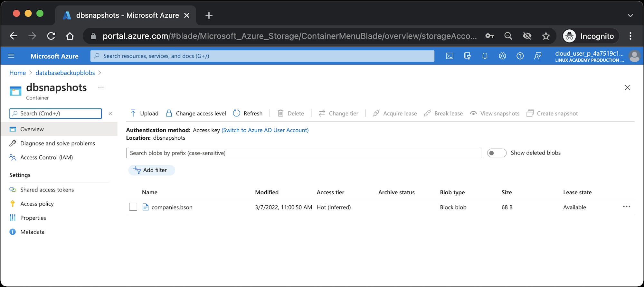This screenshot has width=644, height=287.
Task: Select the companies.bson checkbox
Action: 133,207
